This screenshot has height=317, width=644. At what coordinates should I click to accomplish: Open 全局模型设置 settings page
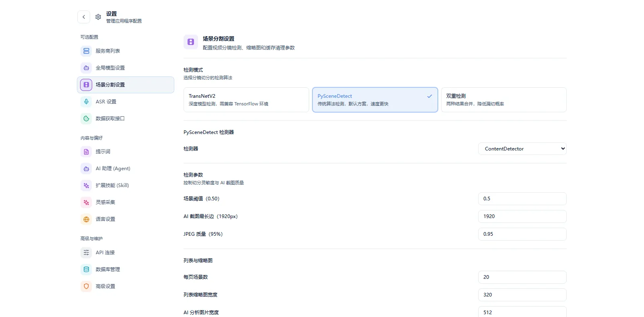[126, 68]
